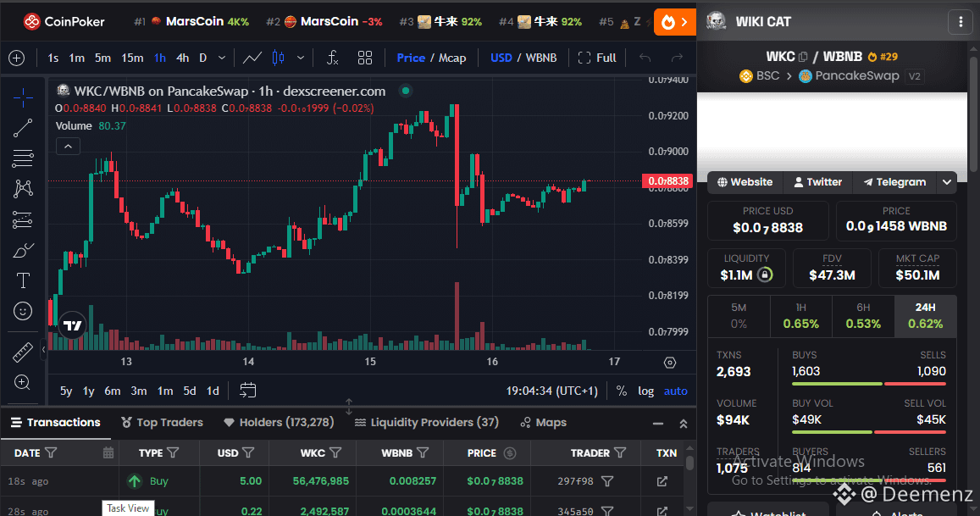Switch chart currency to USD

pyautogui.click(x=501, y=58)
